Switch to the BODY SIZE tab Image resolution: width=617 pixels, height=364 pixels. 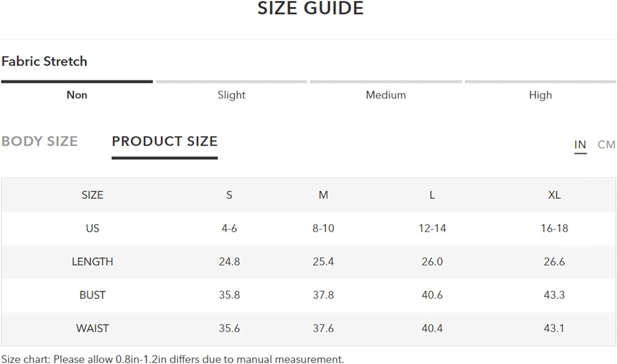coord(39,141)
